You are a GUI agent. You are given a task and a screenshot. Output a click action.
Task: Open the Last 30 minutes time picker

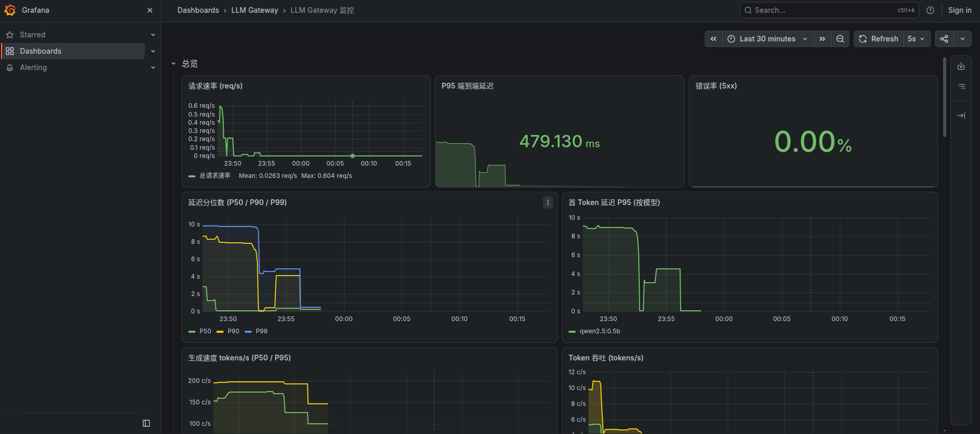[768, 39]
